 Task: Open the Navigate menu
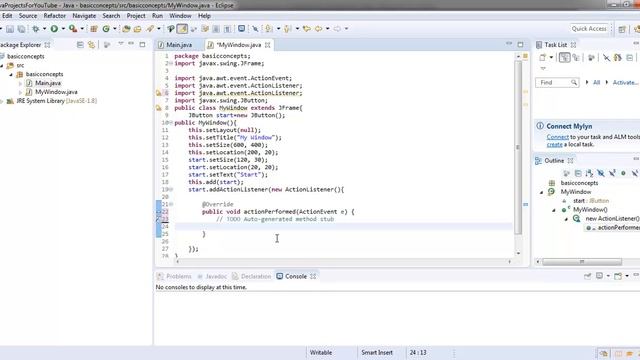pyautogui.click(x=84, y=16)
